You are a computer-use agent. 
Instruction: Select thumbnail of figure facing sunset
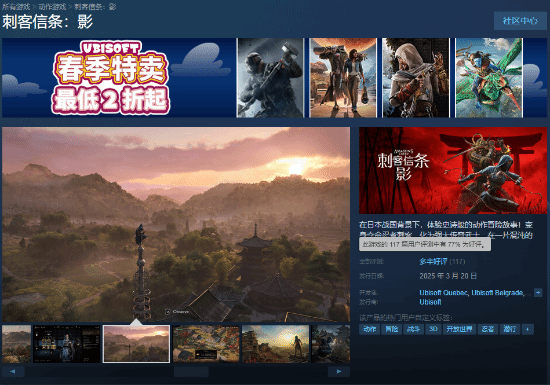[x=276, y=344]
